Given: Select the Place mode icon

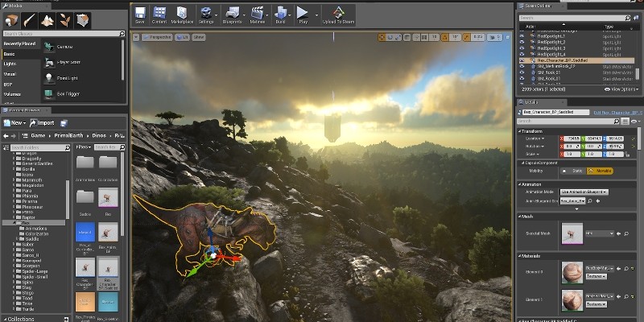Looking at the screenshot, I should (12, 20).
